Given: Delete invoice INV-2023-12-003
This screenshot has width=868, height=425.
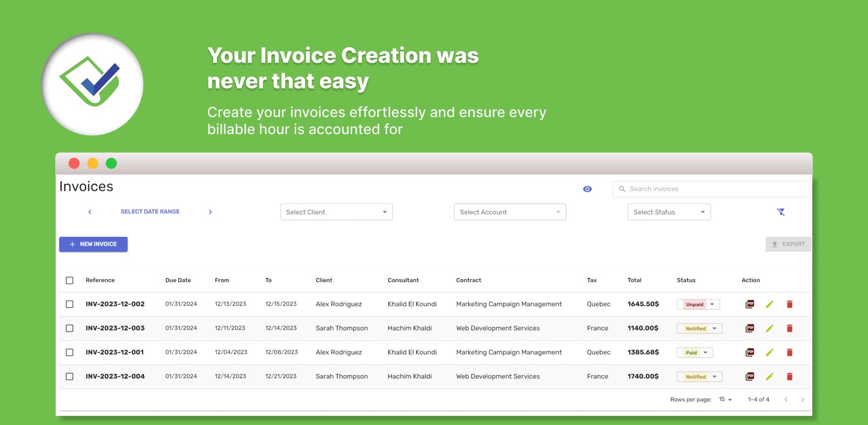Looking at the screenshot, I should 790,328.
